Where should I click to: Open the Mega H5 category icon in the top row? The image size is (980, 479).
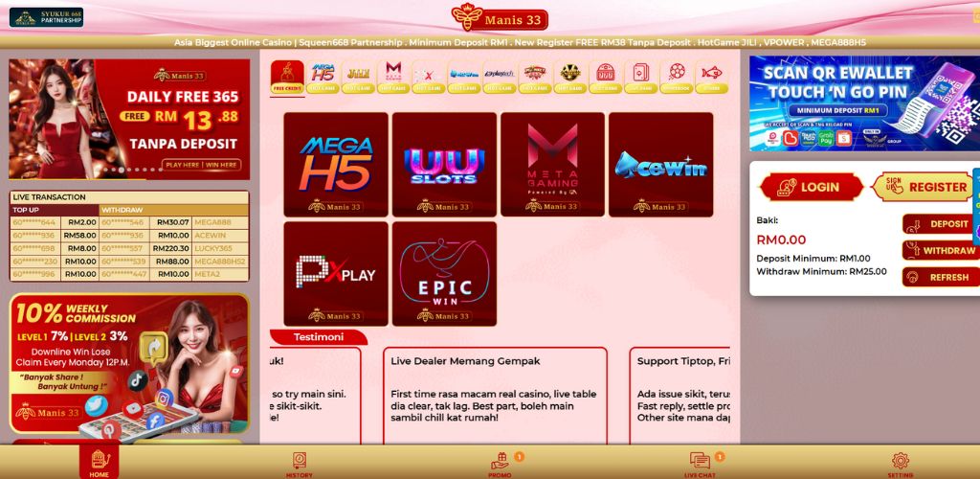[x=323, y=78]
